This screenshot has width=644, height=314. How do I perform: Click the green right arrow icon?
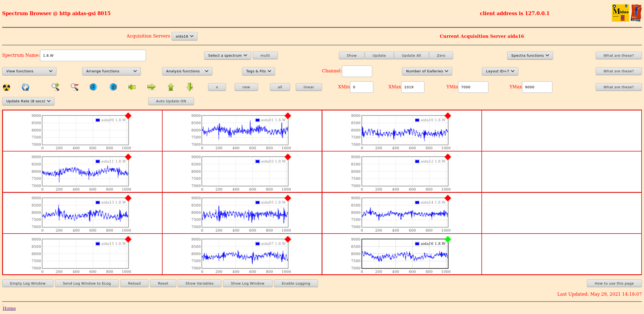point(151,87)
